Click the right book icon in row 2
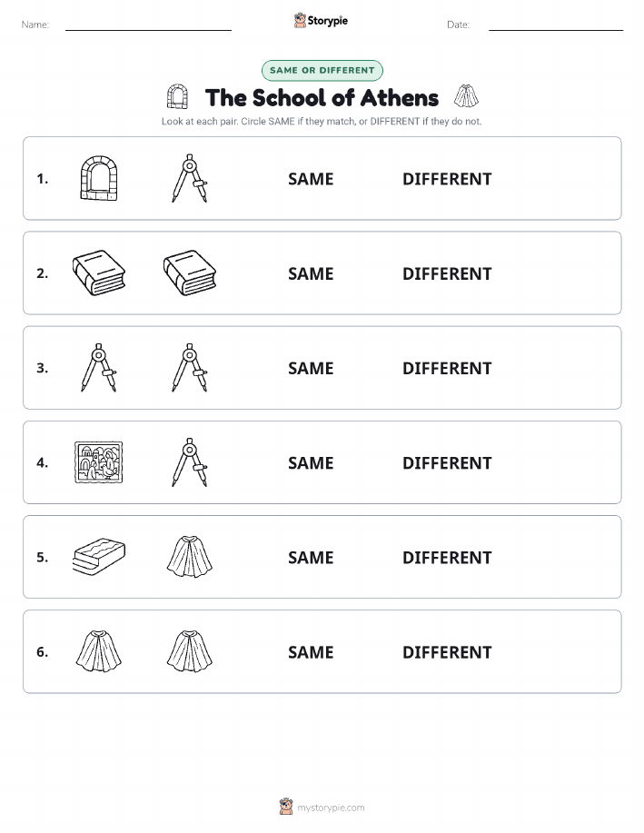This screenshot has width=644, height=833. coord(190,273)
